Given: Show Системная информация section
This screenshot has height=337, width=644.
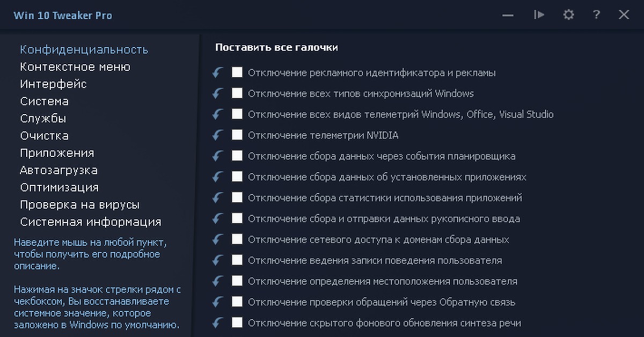Looking at the screenshot, I should [x=90, y=222].
